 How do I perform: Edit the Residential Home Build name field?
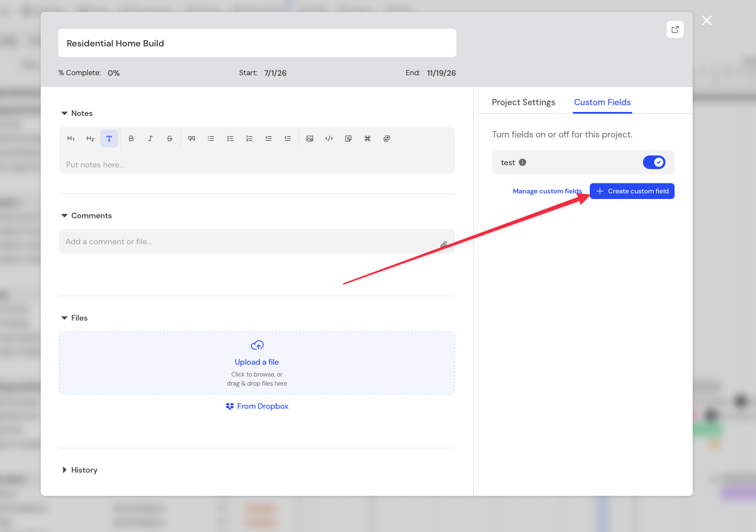click(x=257, y=43)
